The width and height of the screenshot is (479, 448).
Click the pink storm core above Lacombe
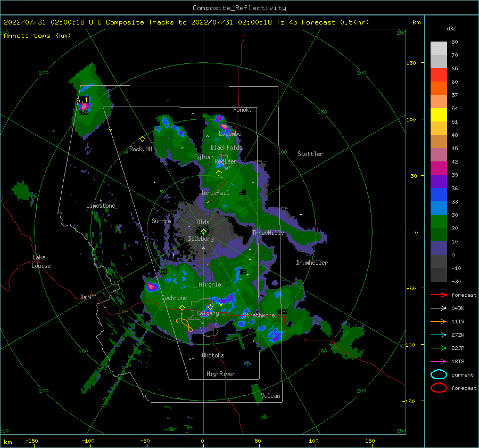pyautogui.click(x=224, y=126)
